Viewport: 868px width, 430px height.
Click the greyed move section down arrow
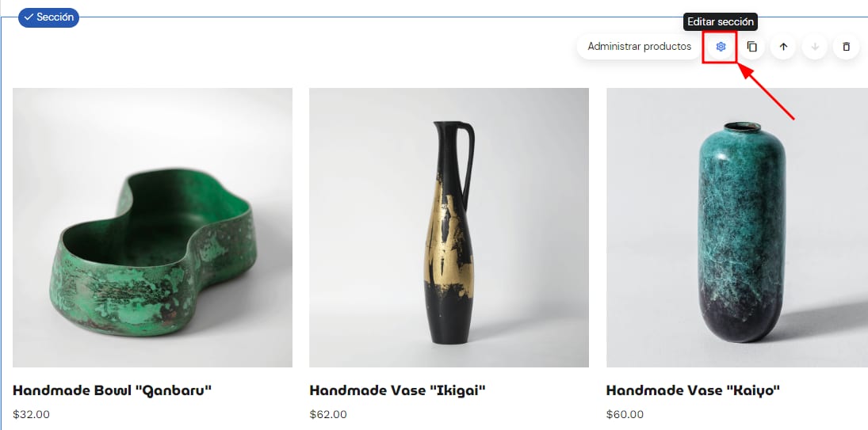[815, 47]
